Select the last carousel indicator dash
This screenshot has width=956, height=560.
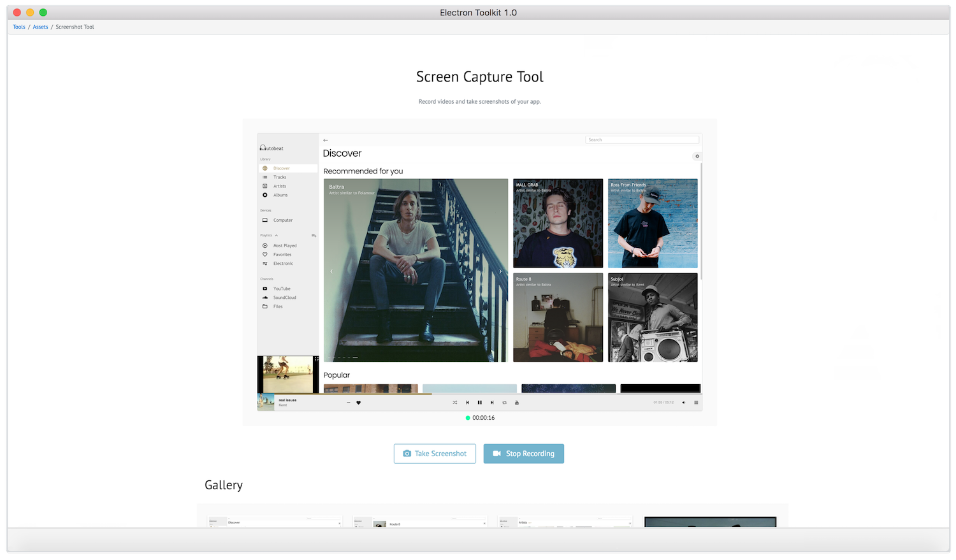tap(355, 357)
